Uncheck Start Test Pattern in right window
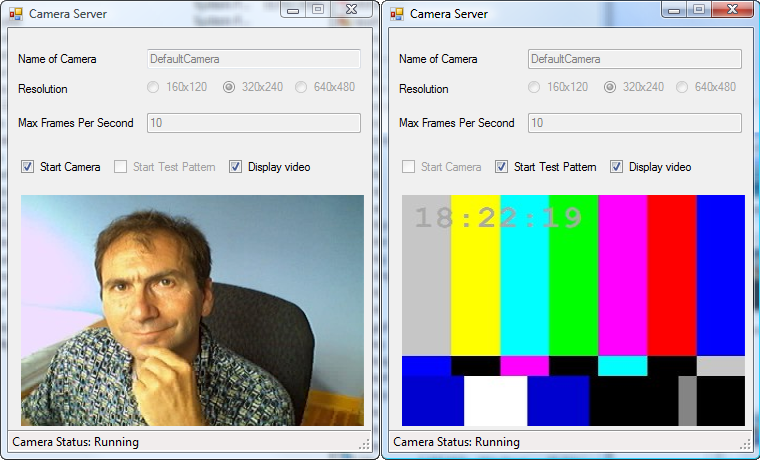The image size is (760, 460). tap(501, 167)
